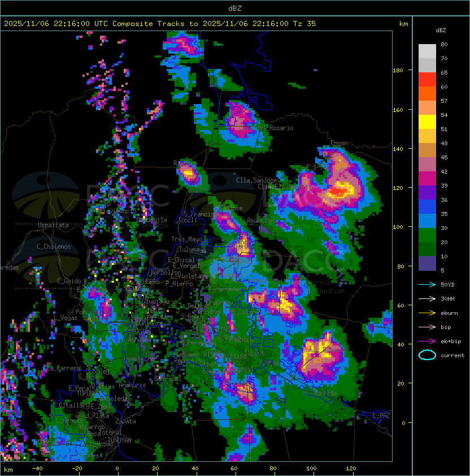Click the cyan current ellipse legend icon
This screenshot has height=476, width=470.
tap(427, 355)
